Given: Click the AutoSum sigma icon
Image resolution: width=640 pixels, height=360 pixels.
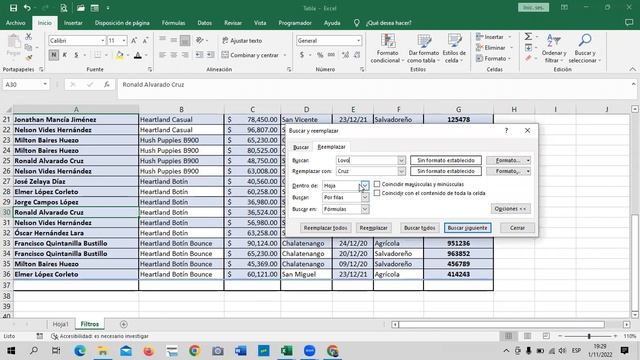Looking at the screenshot, I should 528,37.
